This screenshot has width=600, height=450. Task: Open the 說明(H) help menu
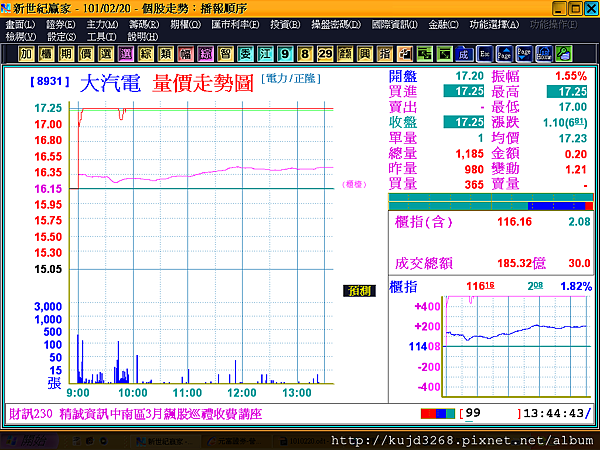143,37
